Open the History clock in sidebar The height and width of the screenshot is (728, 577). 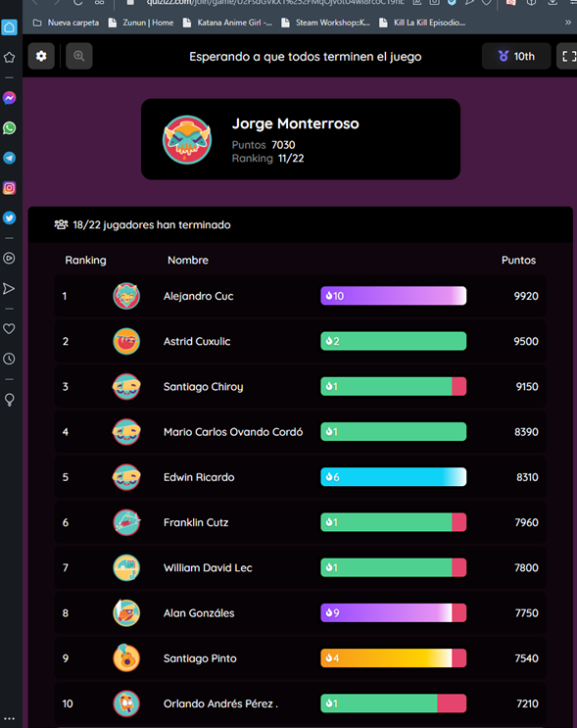coord(9,359)
